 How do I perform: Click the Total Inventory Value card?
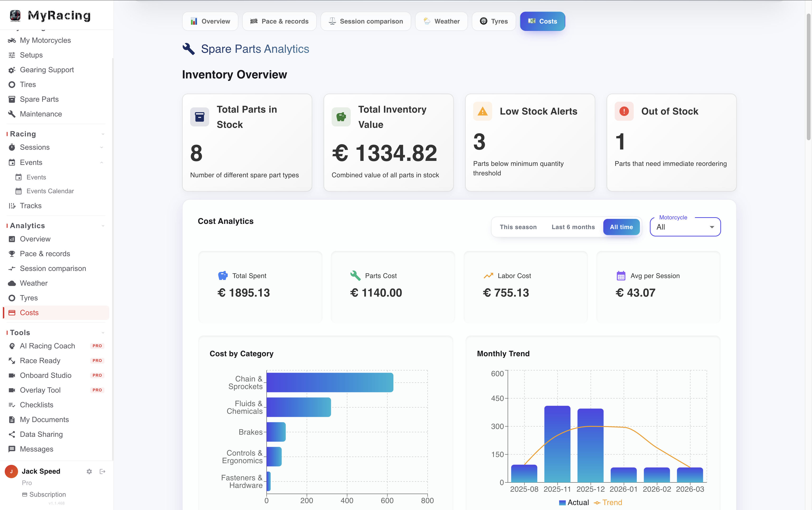coord(388,143)
